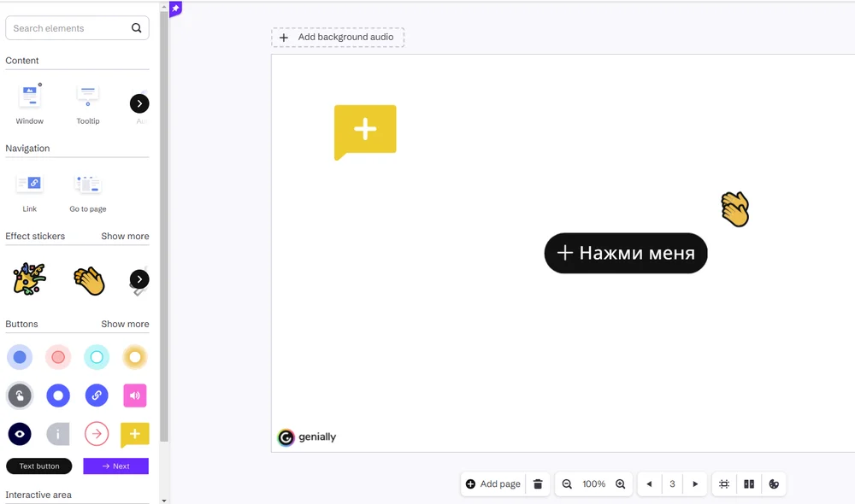Expand Content carousel with arrow
Image resolution: width=855 pixels, height=504 pixels.
(139, 103)
